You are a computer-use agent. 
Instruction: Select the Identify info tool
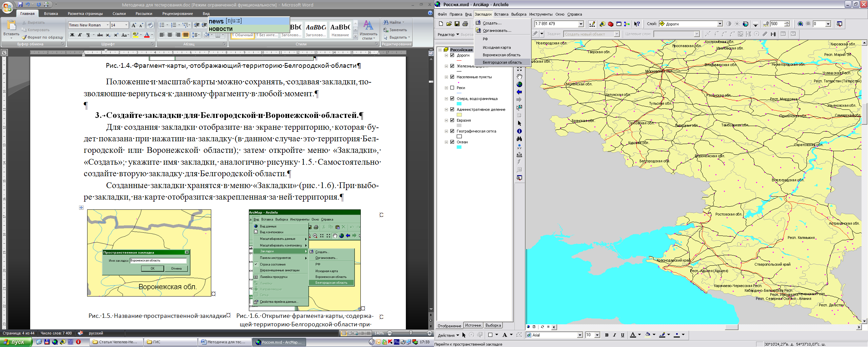(519, 131)
